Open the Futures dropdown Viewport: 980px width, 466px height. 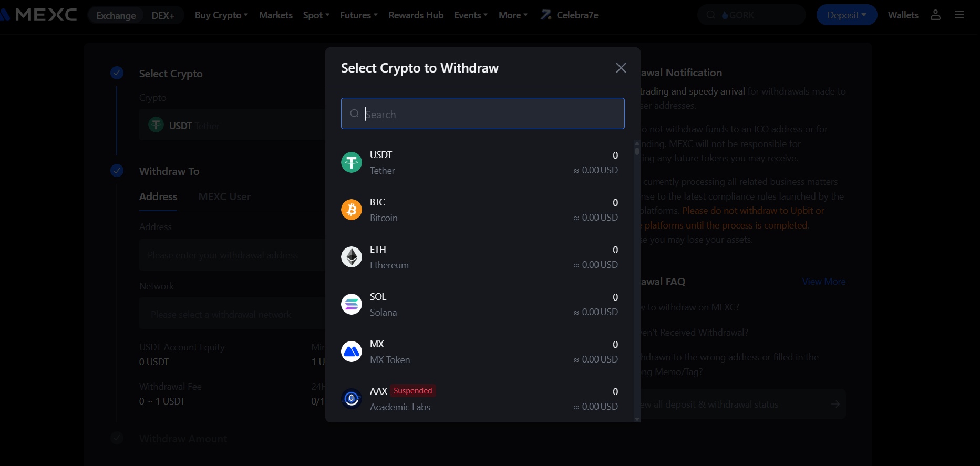tap(358, 15)
